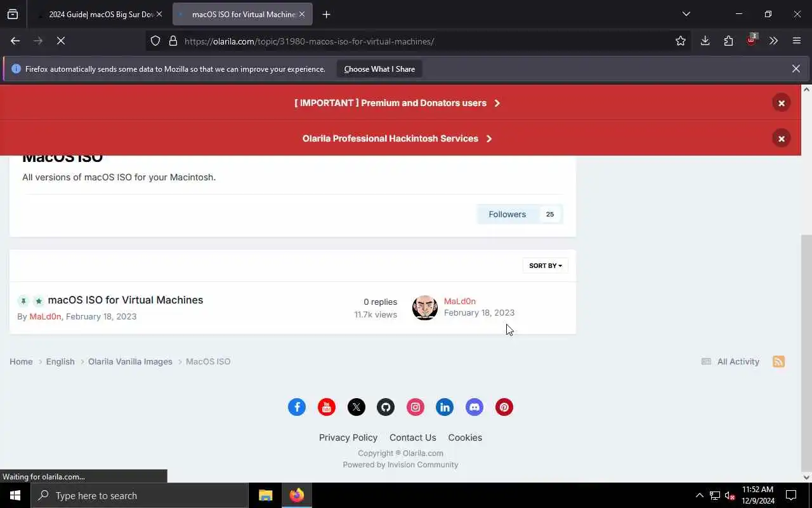Open Olarila LinkedIn icon
Image resolution: width=812 pixels, height=508 pixels.
(x=445, y=407)
